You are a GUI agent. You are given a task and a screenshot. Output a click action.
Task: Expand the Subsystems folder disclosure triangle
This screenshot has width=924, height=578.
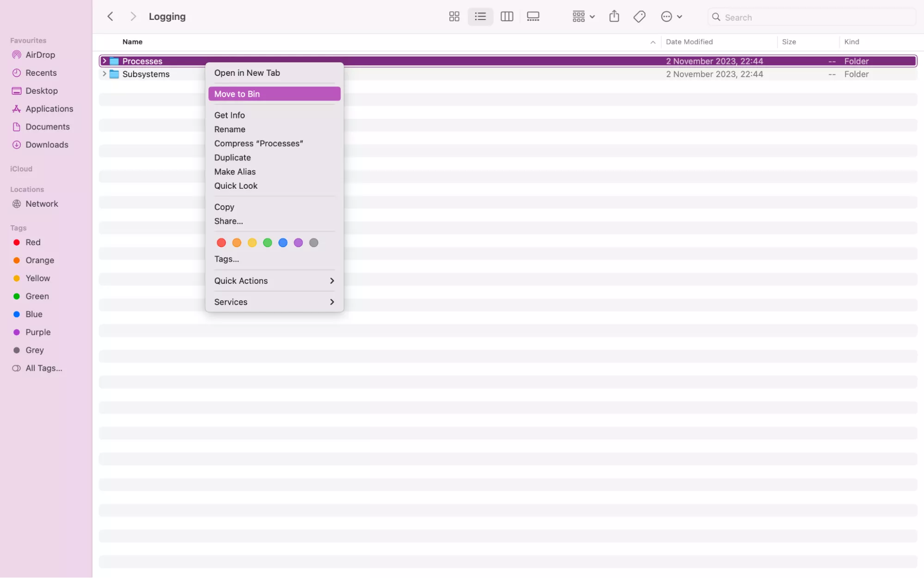pos(104,74)
